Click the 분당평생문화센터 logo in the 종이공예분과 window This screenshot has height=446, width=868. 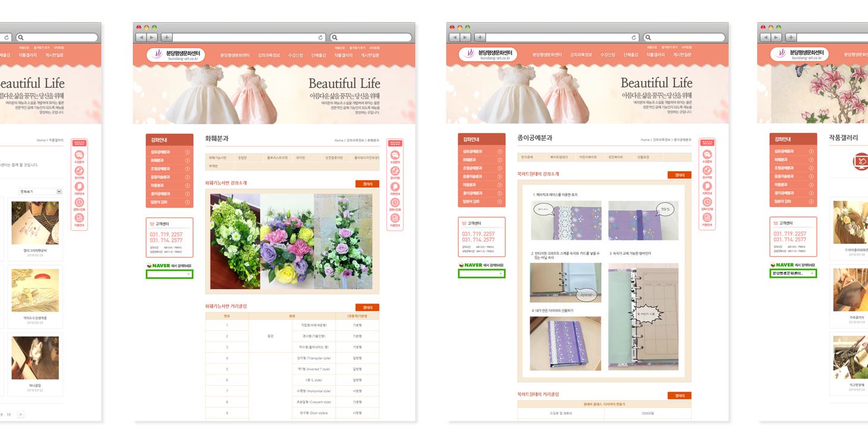[488, 55]
